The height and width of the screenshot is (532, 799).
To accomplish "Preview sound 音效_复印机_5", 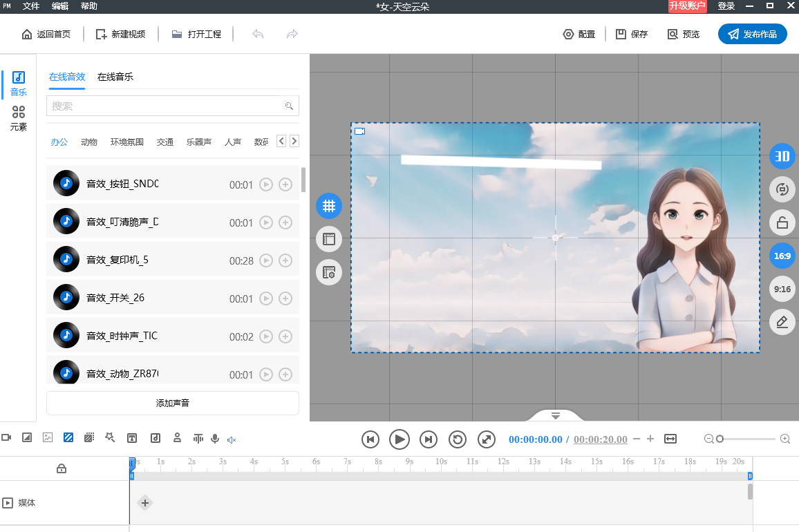I will pyautogui.click(x=266, y=260).
